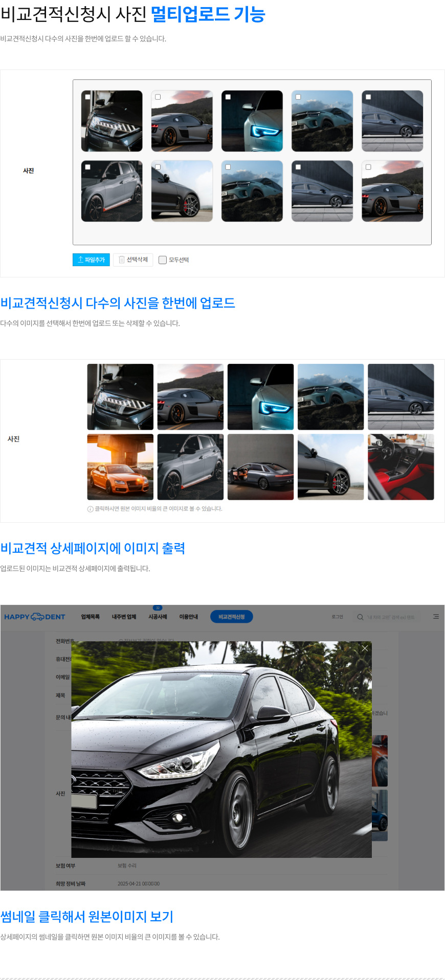The image size is (445, 980).
Task: Click the header search input field
Action: click(387, 617)
